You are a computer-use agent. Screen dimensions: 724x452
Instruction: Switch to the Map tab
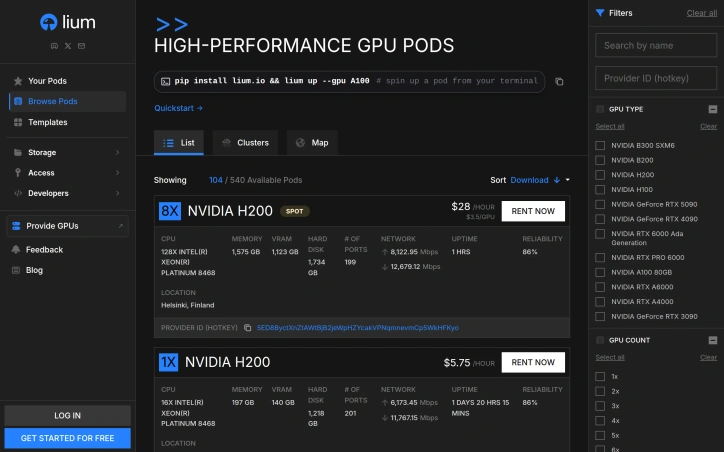[312, 143]
